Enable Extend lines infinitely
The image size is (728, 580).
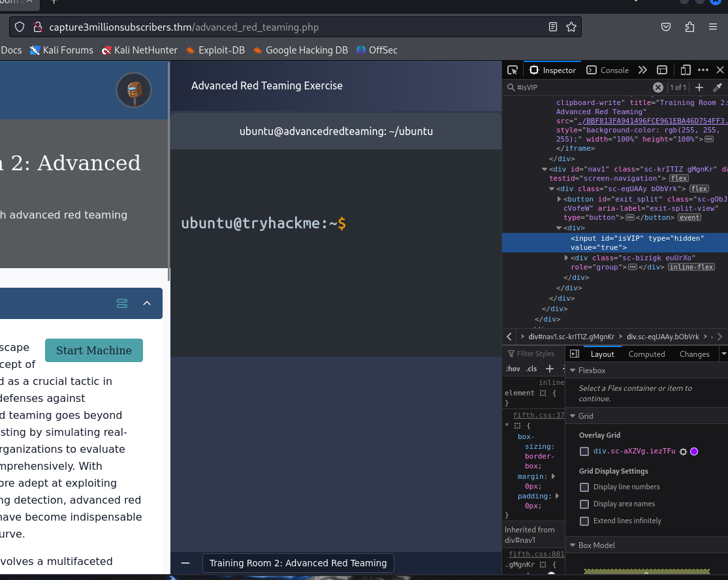point(584,521)
